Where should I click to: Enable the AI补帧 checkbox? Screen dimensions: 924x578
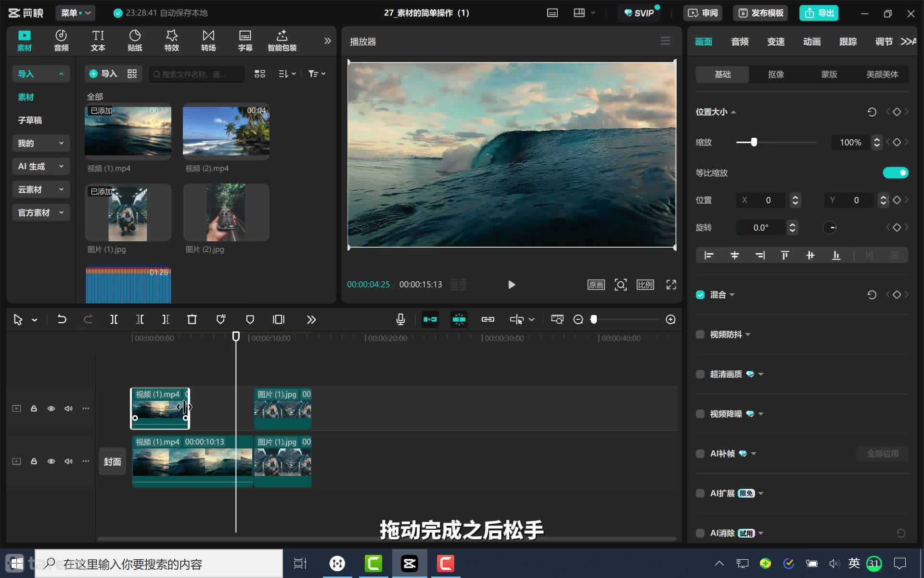pos(700,454)
